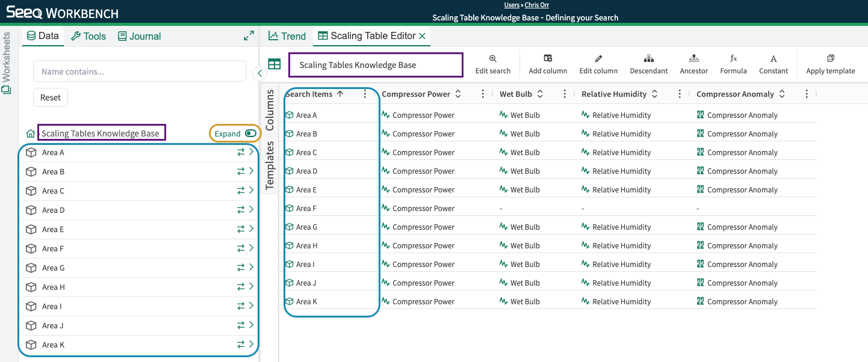Toggle the Expand switch
The height and width of the screenshot is (362, 868).
coord(250,133)
